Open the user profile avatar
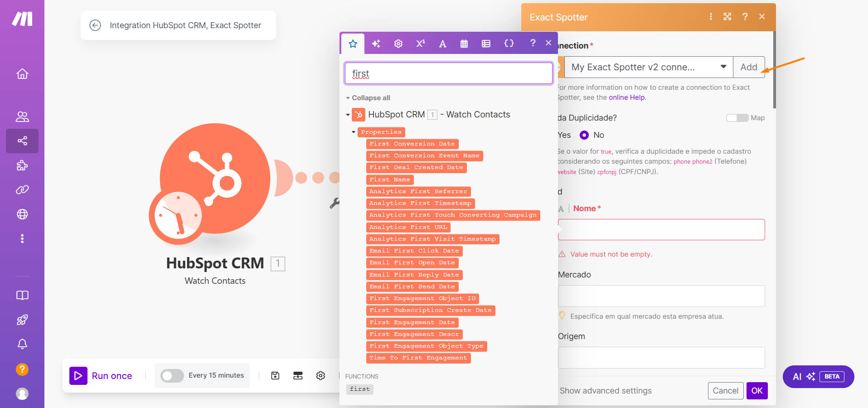 point(22,393)
